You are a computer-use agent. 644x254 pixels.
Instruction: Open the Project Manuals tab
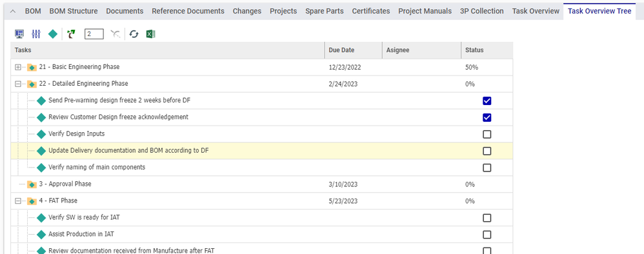pos(425,11)
